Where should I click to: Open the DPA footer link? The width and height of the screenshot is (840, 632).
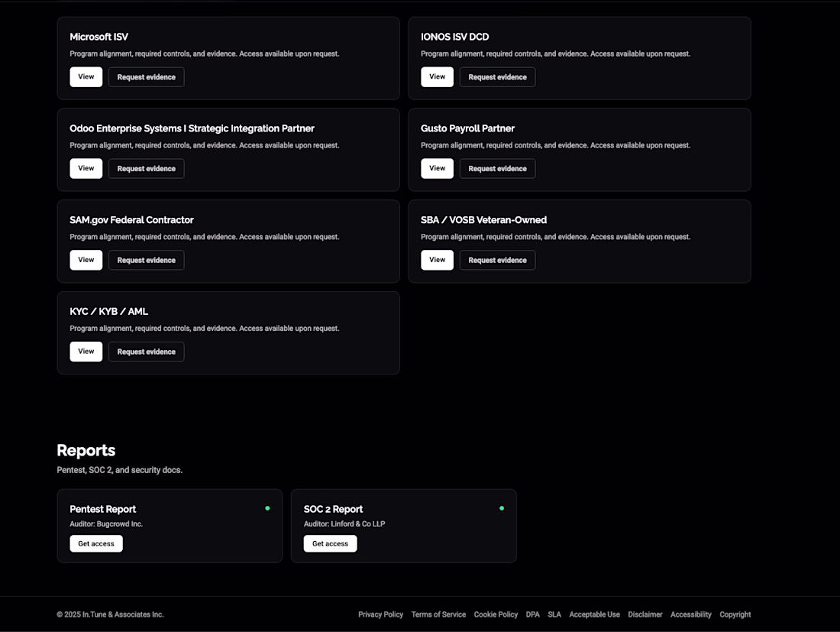533,614
